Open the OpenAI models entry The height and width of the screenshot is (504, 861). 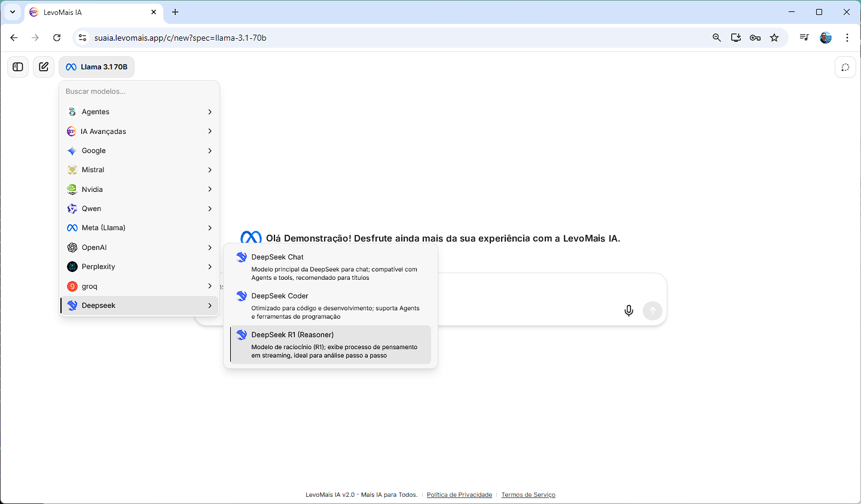point(139,248)
